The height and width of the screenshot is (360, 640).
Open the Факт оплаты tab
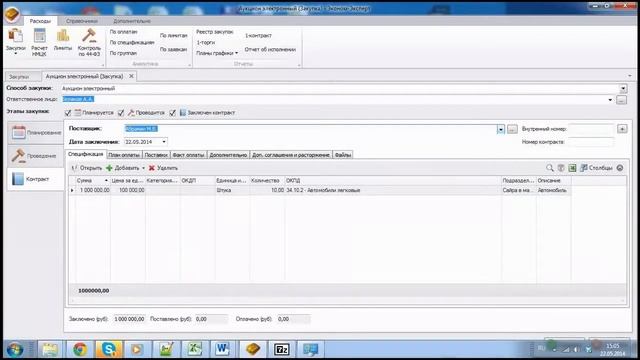point(188,155)
